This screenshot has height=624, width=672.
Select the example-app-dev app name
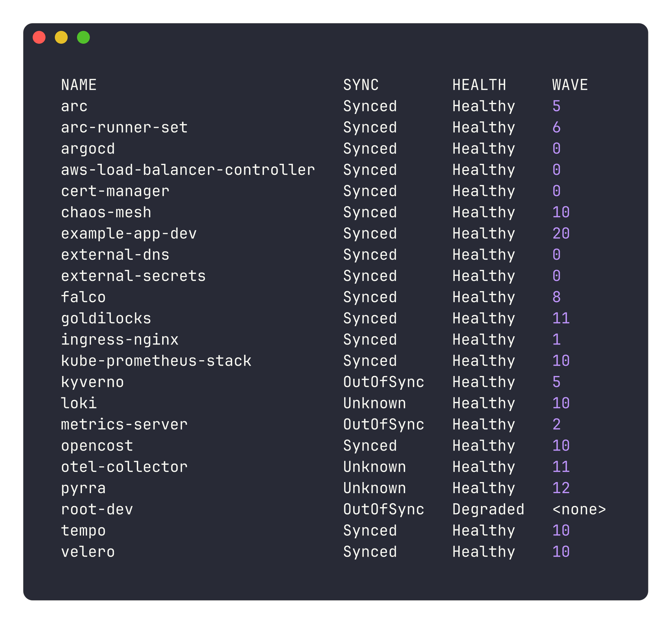pos(129,234)
